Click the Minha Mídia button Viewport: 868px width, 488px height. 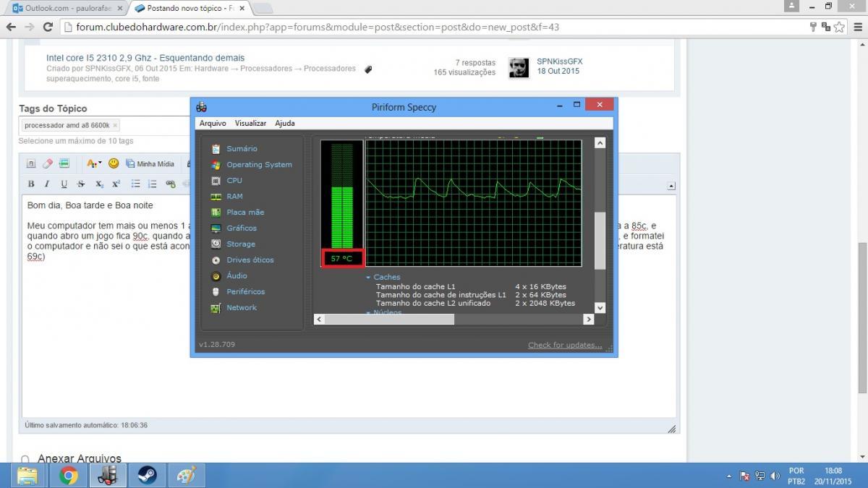click(150, 163)
